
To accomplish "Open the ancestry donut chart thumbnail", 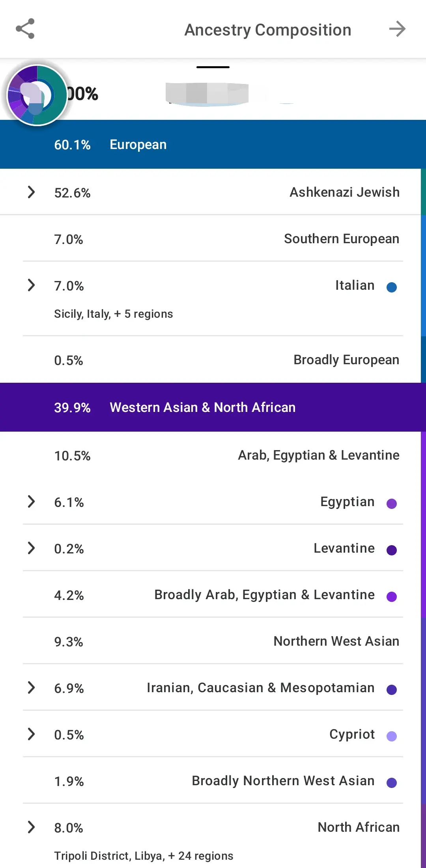I will pyautogui.click(x=37, y=95).
